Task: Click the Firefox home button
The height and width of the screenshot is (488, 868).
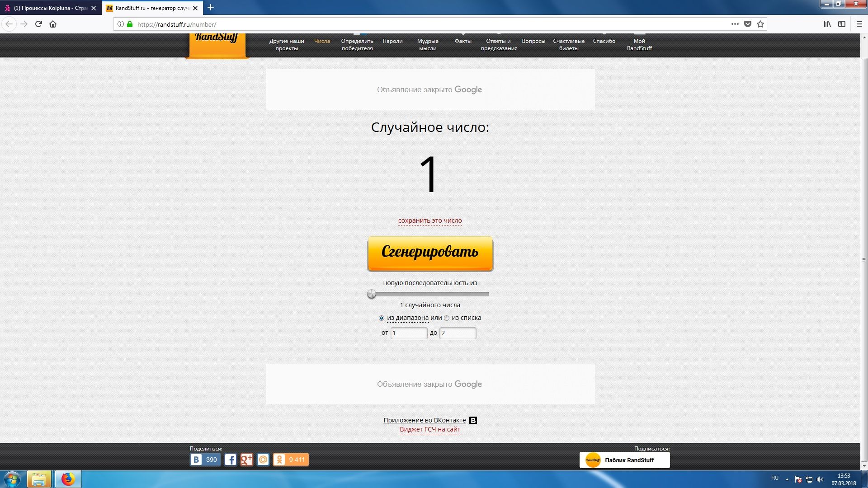Action: [x=53, y=24]
